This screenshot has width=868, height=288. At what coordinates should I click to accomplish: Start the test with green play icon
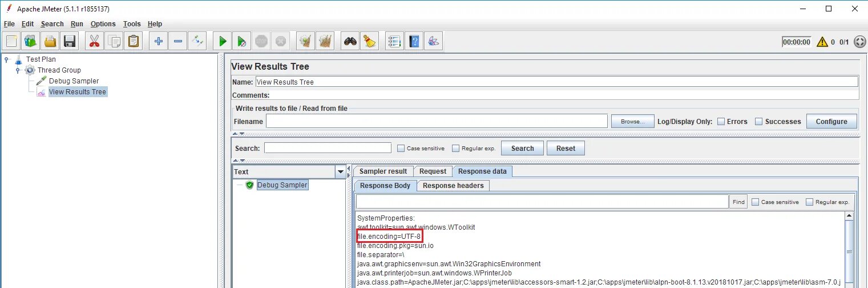coord(223,41)
